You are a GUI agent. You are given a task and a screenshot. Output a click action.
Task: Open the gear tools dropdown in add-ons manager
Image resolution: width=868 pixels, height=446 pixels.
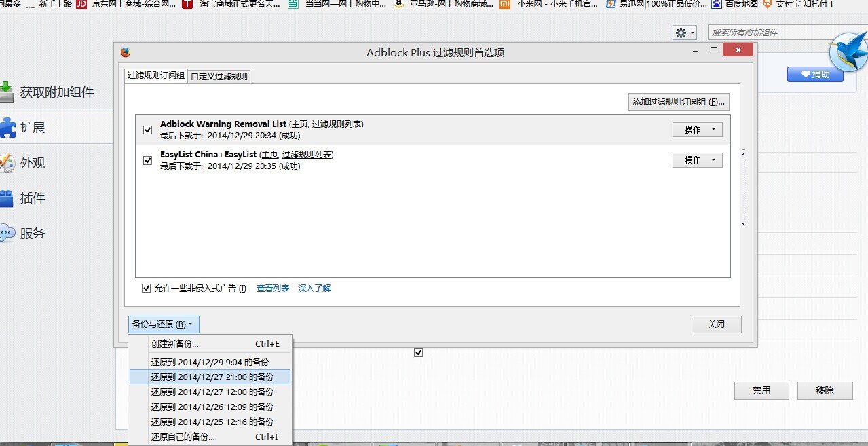[x=684, y=33]
